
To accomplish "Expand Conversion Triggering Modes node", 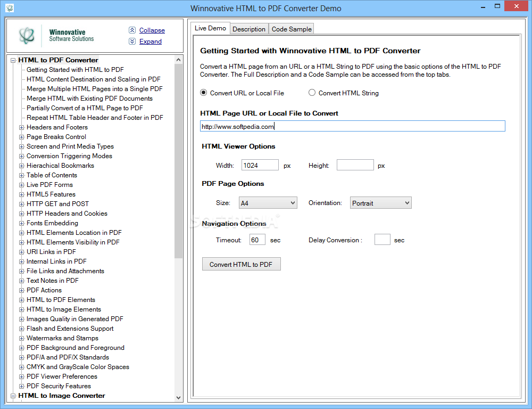I will [21, 156].
